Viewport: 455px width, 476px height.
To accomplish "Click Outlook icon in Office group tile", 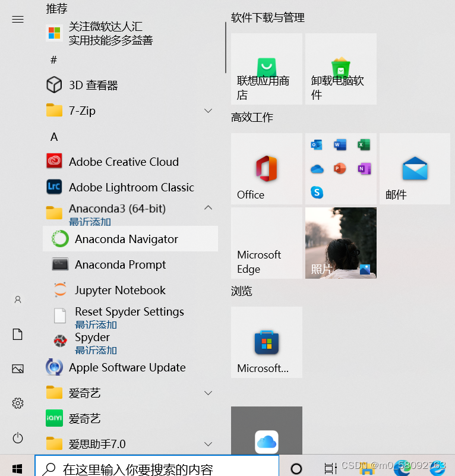I will tap(317, 145).
